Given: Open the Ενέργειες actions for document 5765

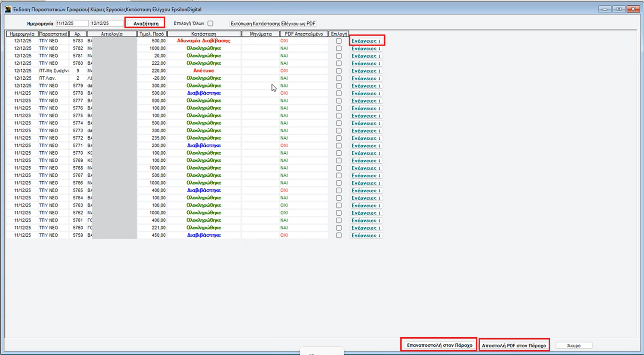Looking at the screenshot, I should click(366, 191).
